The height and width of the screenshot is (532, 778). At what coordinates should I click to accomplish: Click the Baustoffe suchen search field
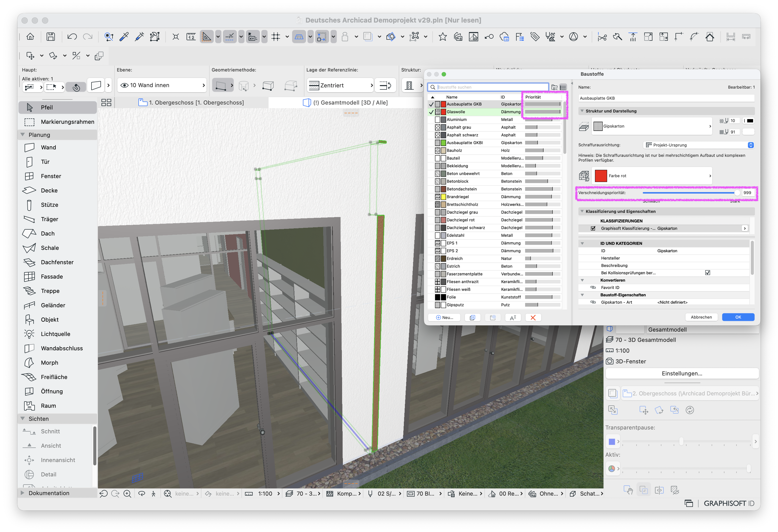click(x=488, y=87)
